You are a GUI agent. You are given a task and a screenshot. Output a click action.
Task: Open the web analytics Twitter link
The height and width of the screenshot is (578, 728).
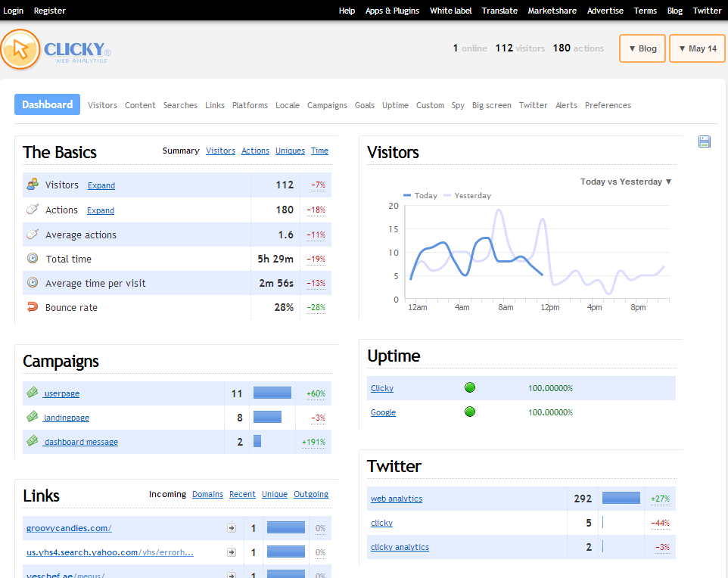[397, 499]
